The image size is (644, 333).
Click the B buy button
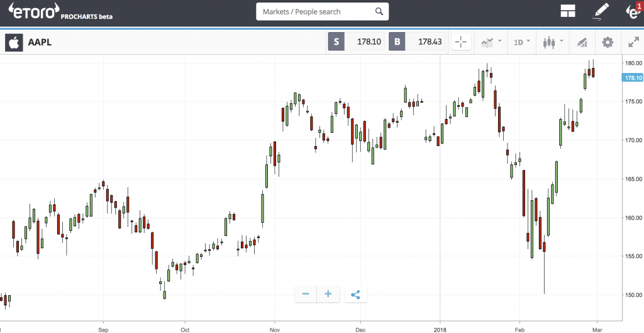[x=397, y=42]
